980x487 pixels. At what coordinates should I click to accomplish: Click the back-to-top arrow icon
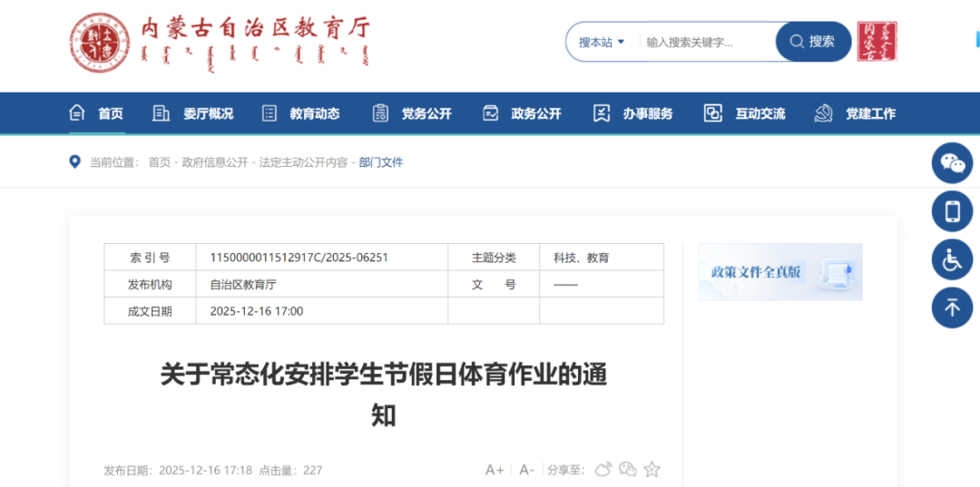click(x=952, y=308)
